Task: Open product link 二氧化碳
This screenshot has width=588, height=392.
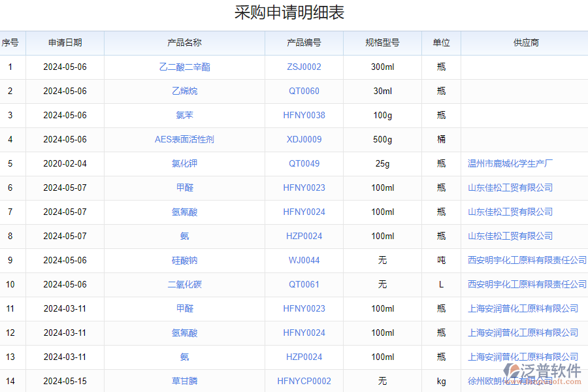Action: tap(184, 284)
